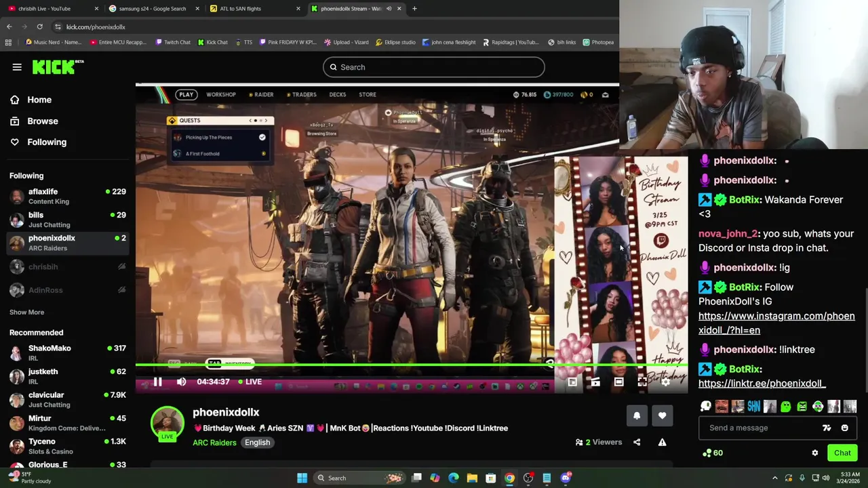
Task: Open the PhoenixDoll Instagram link in chat
Action: (776, 323)
